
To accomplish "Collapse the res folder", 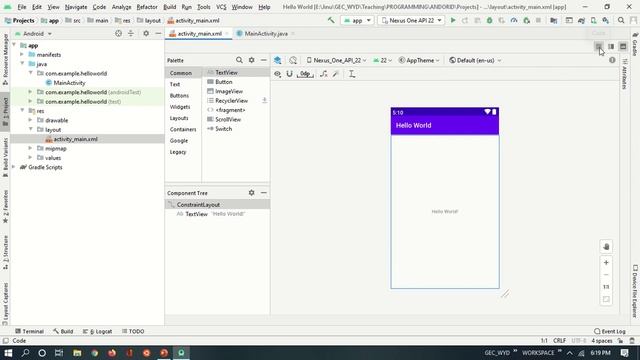I will 22,111.
